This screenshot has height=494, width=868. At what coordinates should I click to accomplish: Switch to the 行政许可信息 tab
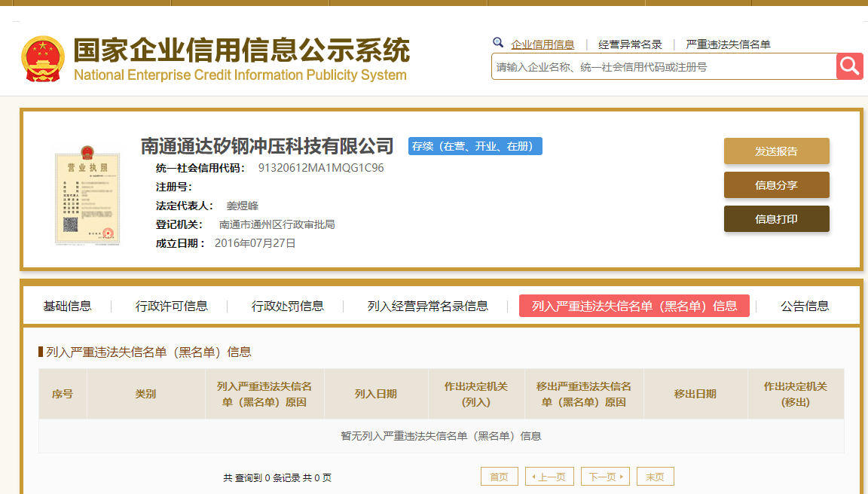click(x=172, y=306)
